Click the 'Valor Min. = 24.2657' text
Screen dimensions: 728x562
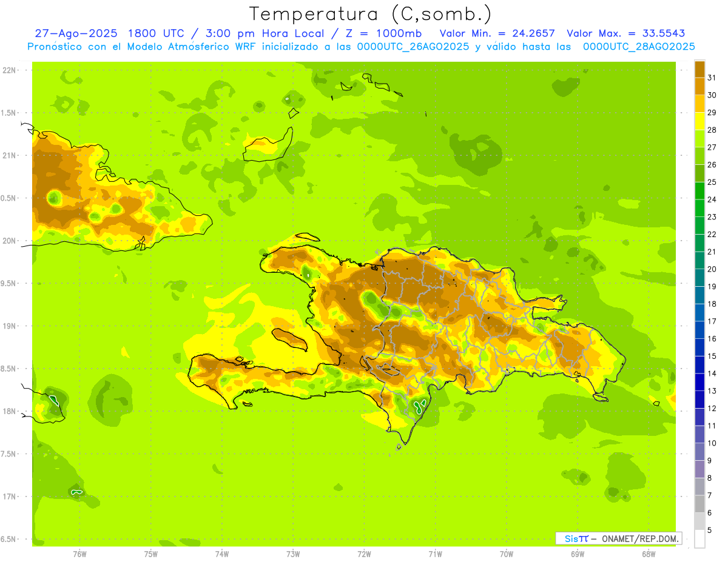[497, 33]
